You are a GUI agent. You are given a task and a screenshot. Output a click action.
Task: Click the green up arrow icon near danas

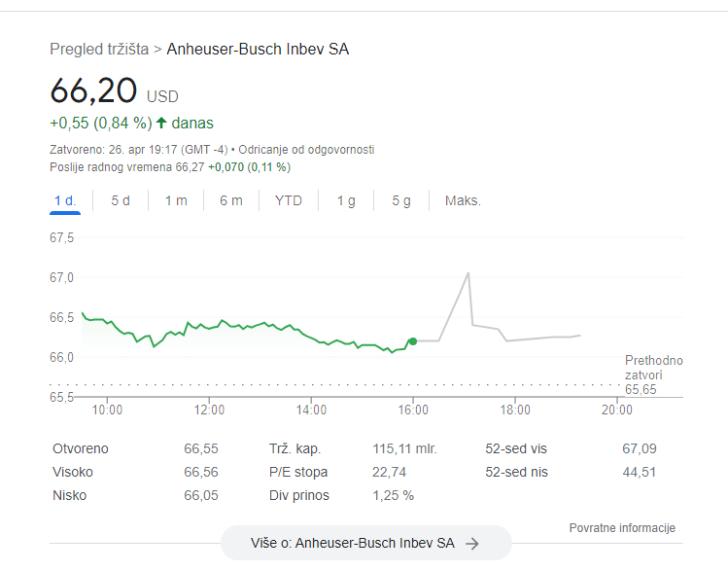tap(161, 123)
